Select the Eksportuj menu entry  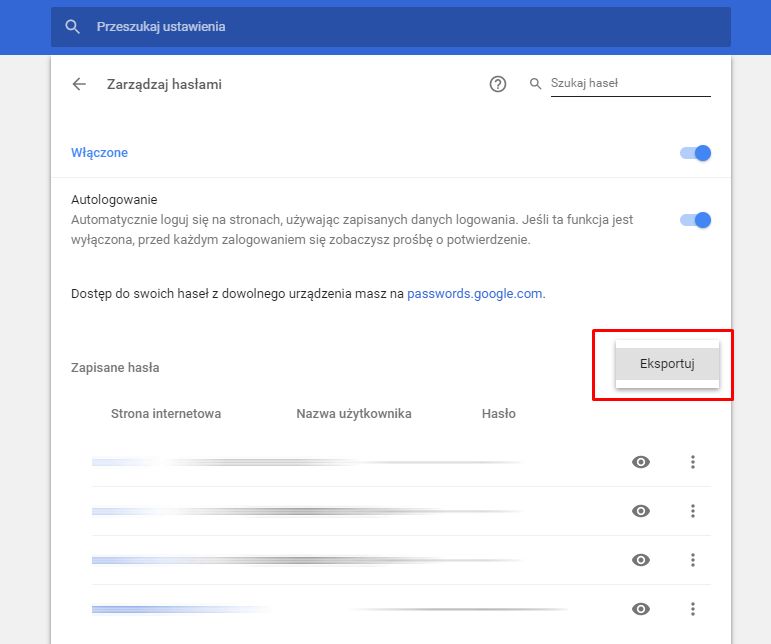click(667, 364)
